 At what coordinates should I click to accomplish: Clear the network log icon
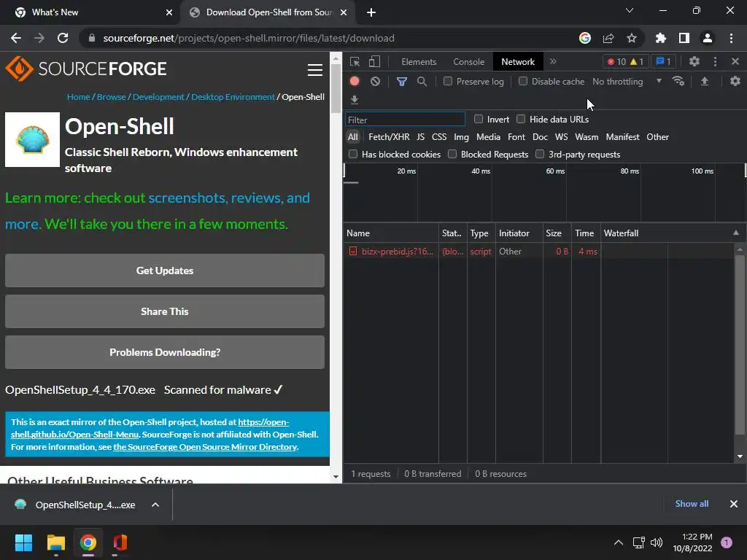[376, 82]
